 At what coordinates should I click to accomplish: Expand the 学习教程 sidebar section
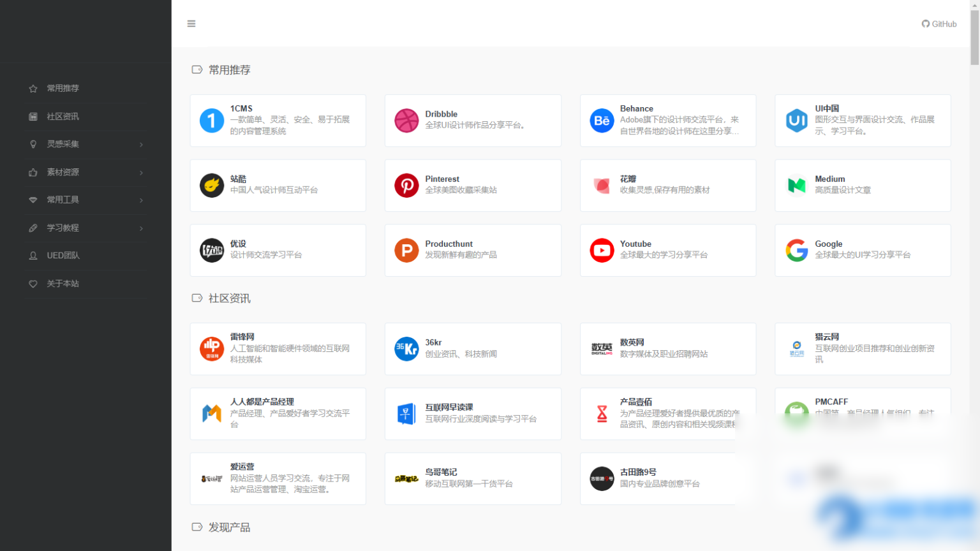(x=85, y=228)
